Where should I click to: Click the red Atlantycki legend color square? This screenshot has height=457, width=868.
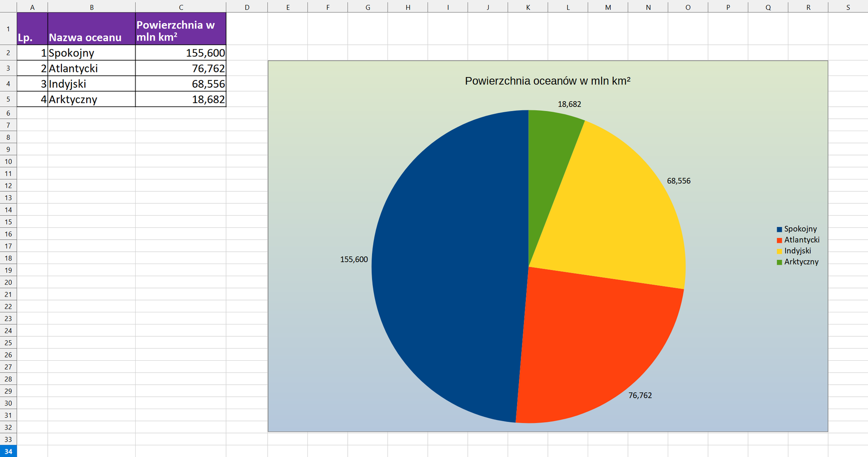(779, 240)
